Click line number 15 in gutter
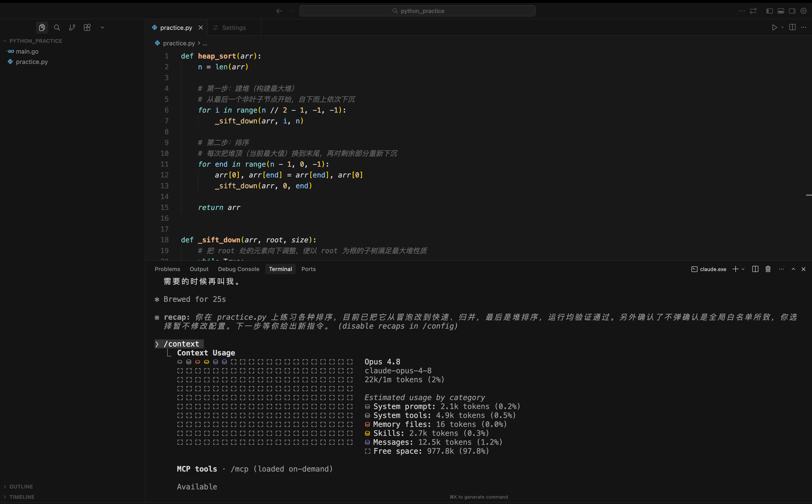This screenshot has height=504, width=812. tap(164, 207)
